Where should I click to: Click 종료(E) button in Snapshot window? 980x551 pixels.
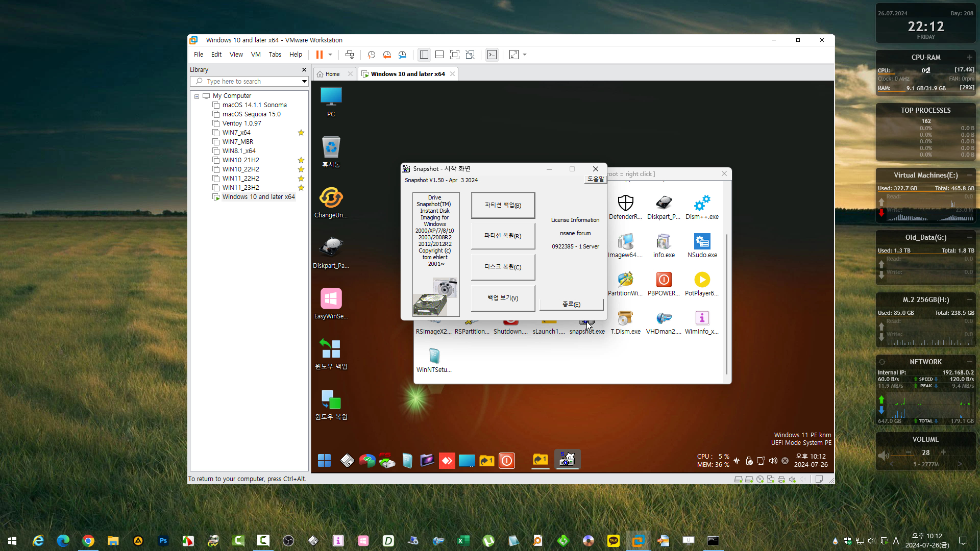[x=571, y=304]
